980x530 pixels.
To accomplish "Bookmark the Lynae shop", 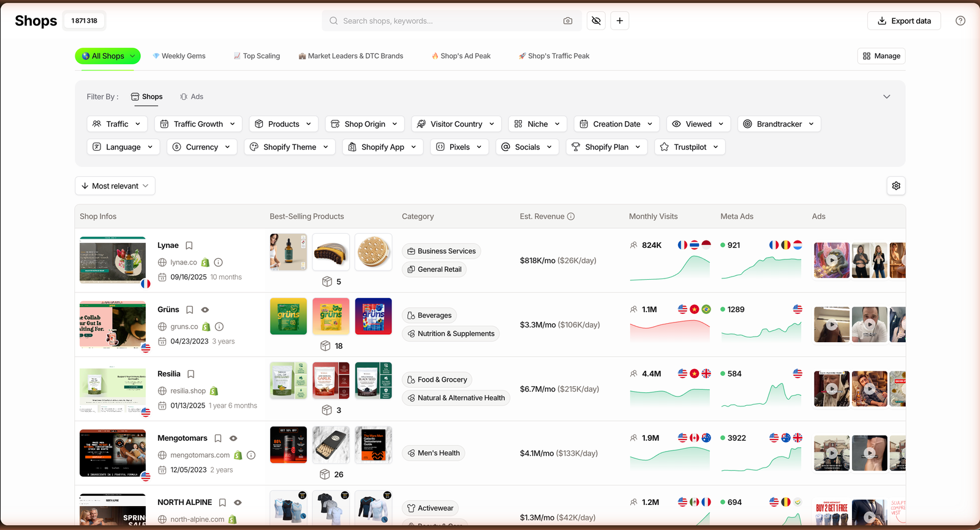I will point(189,245).
